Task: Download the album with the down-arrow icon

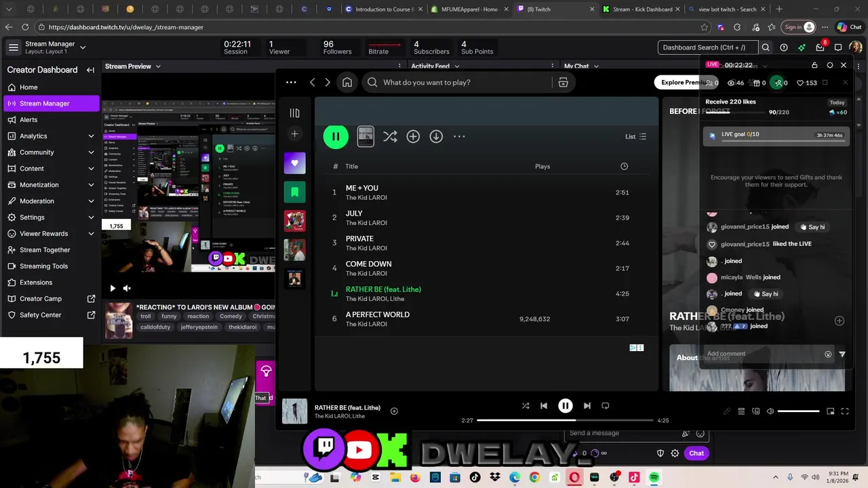Action: tap(436, 136)
